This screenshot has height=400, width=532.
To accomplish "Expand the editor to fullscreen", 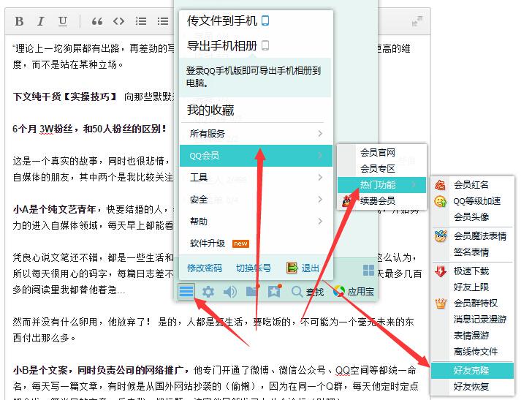I will pos(417,21).
